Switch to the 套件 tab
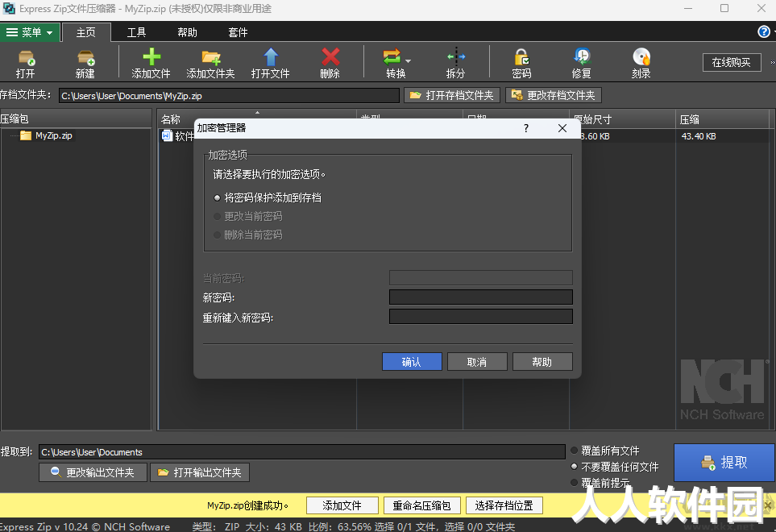 pos(238,33)
